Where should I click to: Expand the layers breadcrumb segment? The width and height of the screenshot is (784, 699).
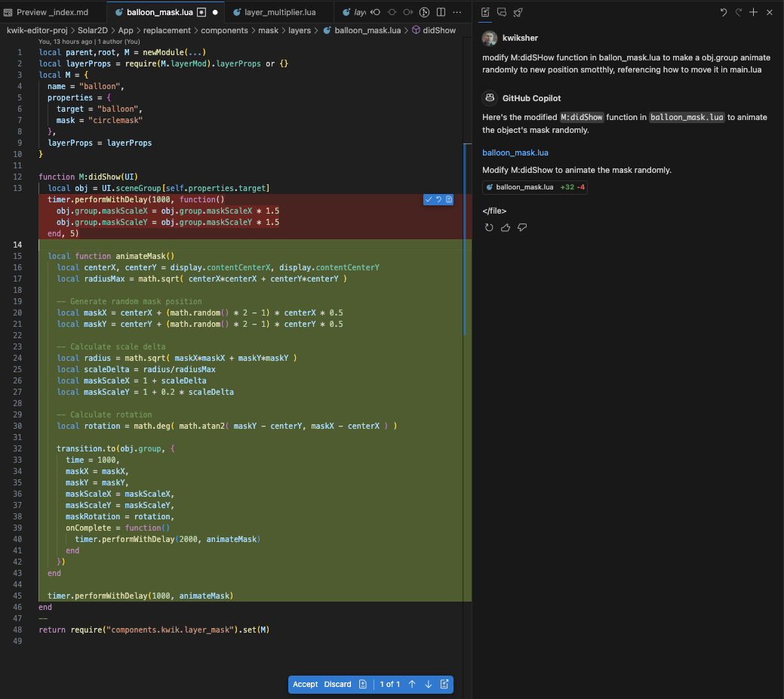[300, 30]
